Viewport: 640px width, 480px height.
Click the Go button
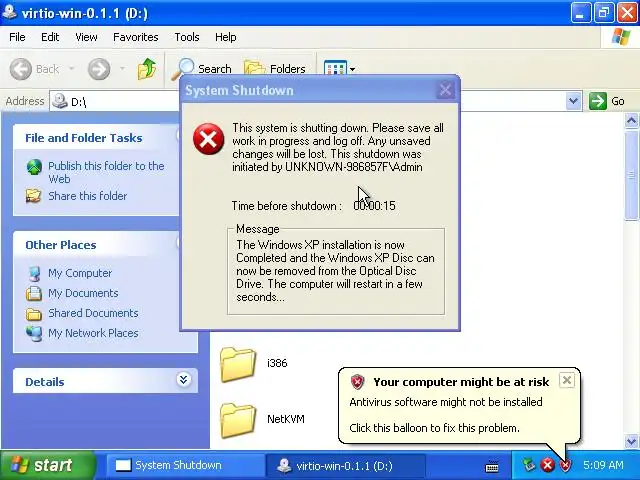pyautogui.click(x=607, y=101)
